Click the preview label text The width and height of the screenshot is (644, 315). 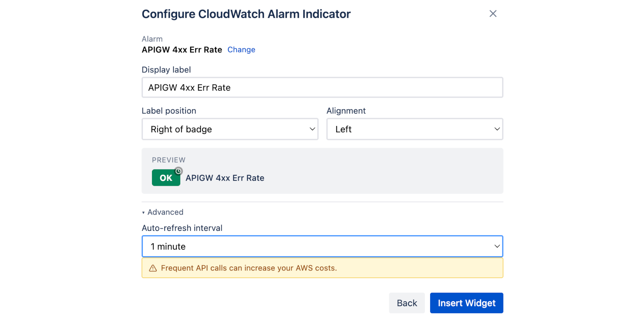point(225,178)
